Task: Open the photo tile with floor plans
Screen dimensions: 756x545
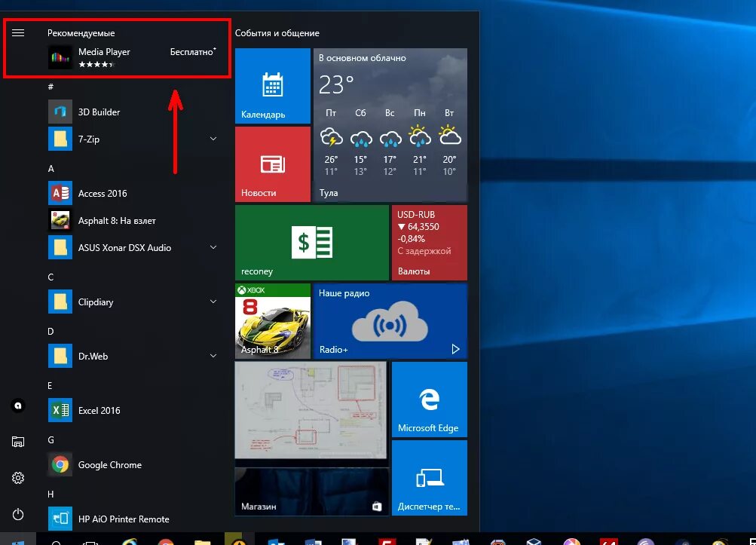Action: (311, 410)
